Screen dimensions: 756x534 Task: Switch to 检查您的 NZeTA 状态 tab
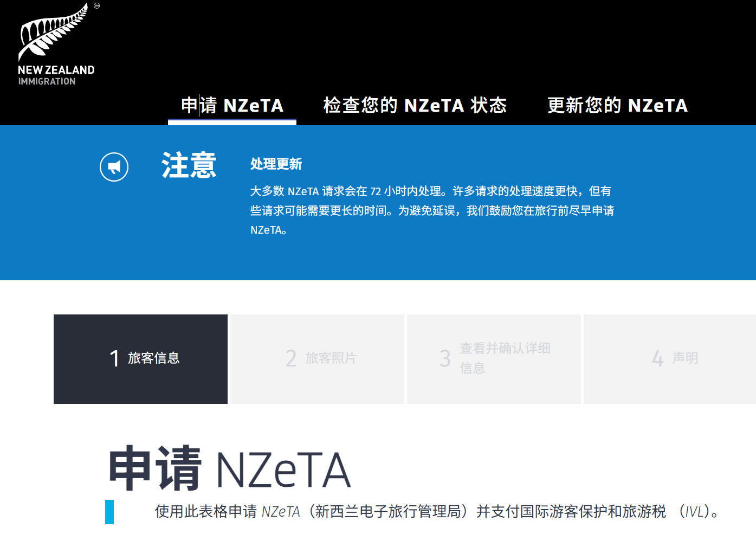coord(415,105)
